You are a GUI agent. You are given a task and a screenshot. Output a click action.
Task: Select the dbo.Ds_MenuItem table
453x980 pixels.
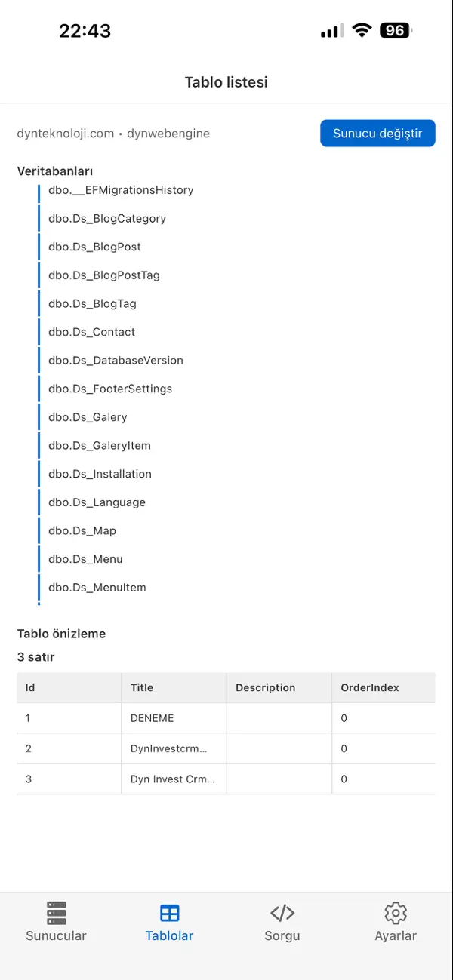[97, 587]
